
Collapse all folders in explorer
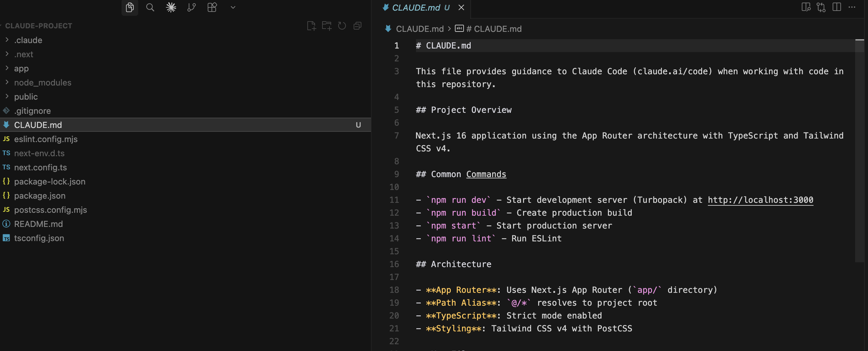[357, 26]
